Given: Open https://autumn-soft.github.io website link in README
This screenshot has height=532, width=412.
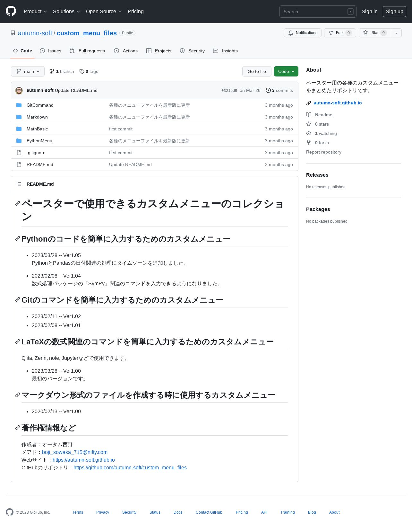Looking at the screenshot, I should tap(84, 460).
